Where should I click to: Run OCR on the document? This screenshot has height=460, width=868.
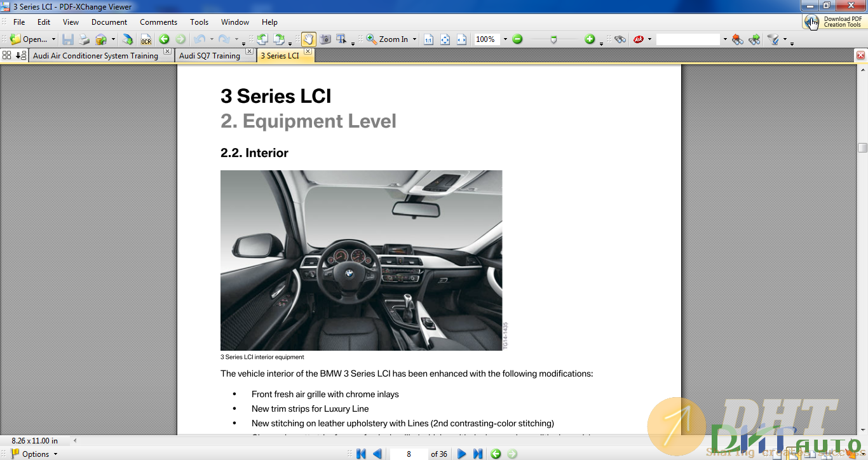tap(146, 39)
